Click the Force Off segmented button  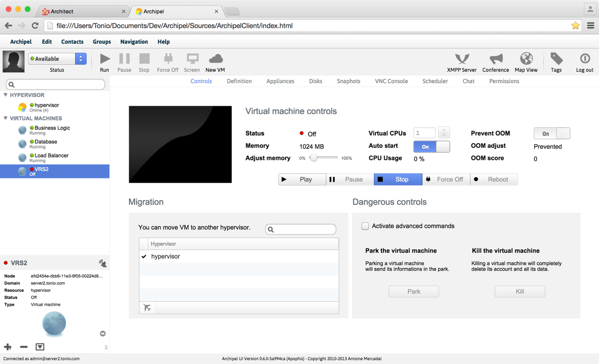click(x=446, y=180)
